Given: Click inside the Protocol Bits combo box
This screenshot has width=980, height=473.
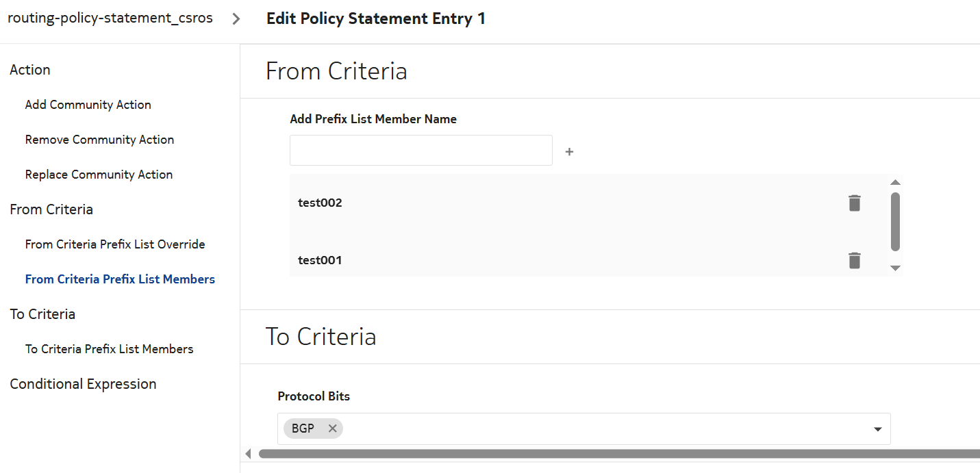Looking at the screenshot, I should 582,429.
